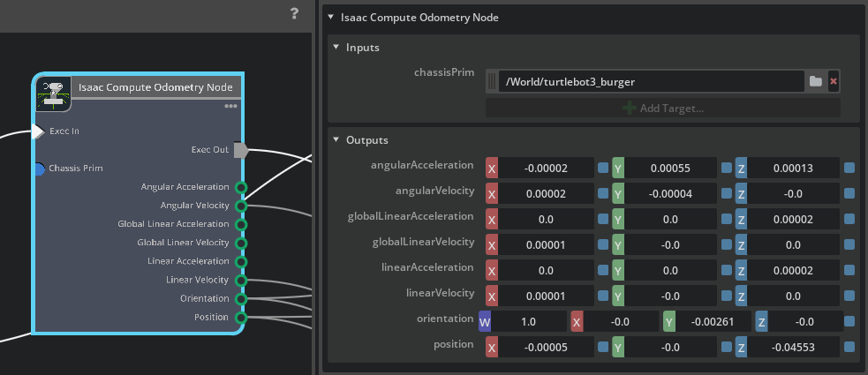Toggle the blue square after globalLinearVelocity Z
Viewport: 868px width, 375px height.
pyautogui.click(x=849, y=244)
